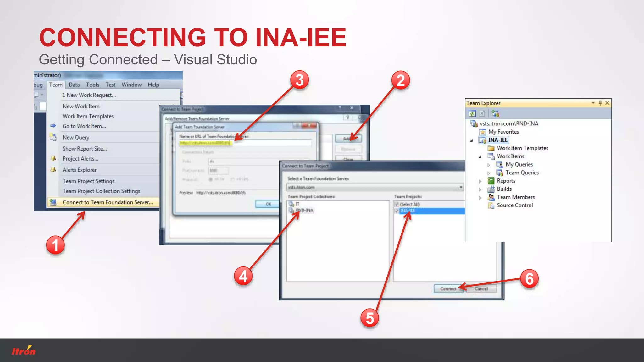Click the Go to Work Item arrow icon
This screenshot has height=362, width=644.
[x=53, y=126]
